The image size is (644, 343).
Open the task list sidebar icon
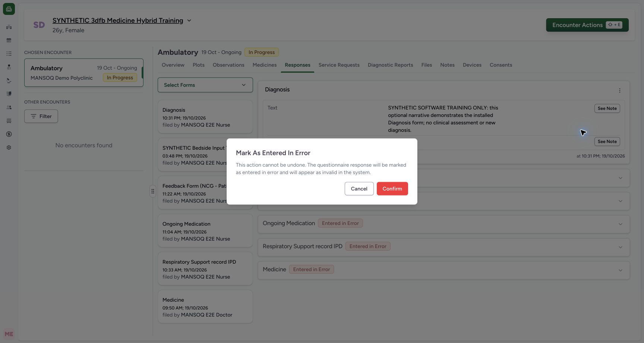[x=9, y=54]
